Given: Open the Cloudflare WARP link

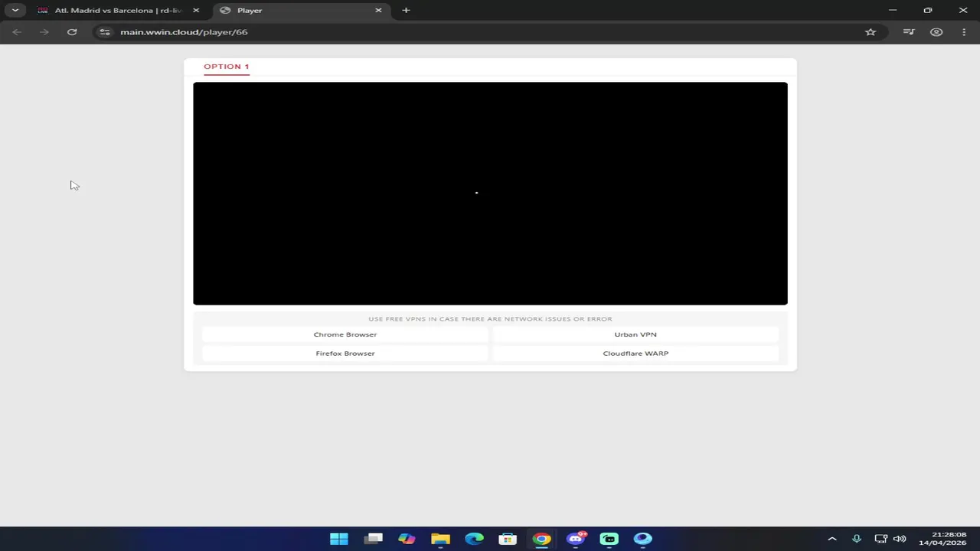Looking at the screenshot, I should point(635,354).
